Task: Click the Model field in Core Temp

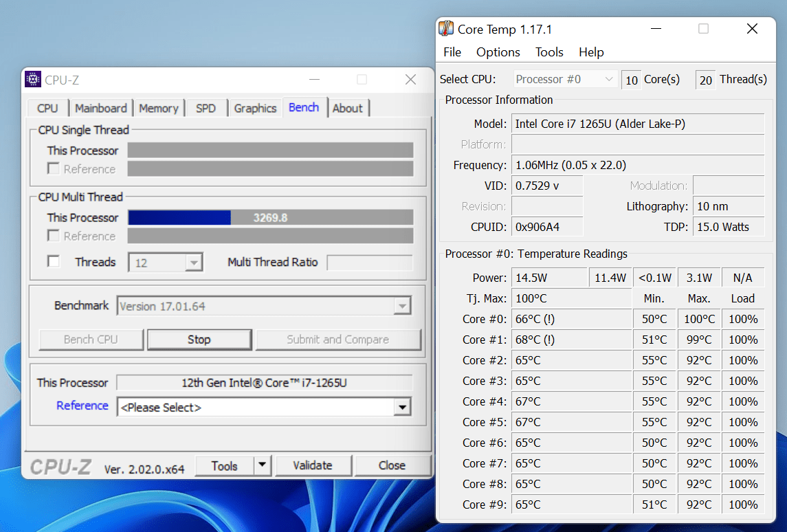Action: (638, 124)
